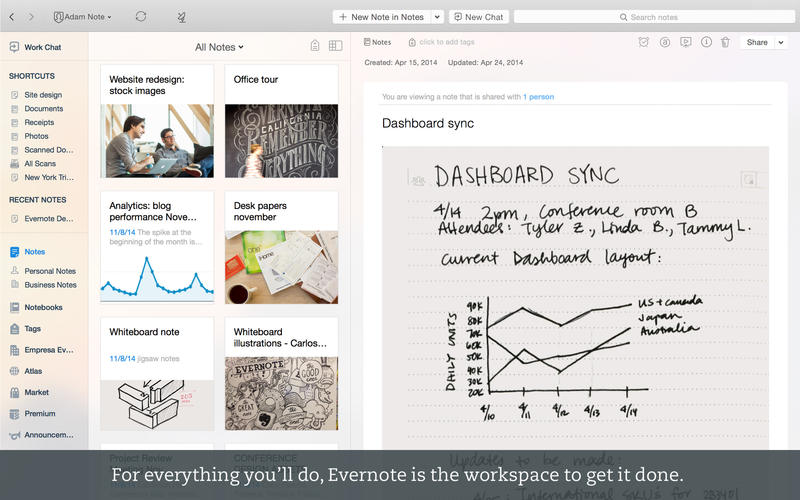Start presentation mode icon
This screenshot has height=500, width=800.
pyautogui.click(x=686, y=42)
